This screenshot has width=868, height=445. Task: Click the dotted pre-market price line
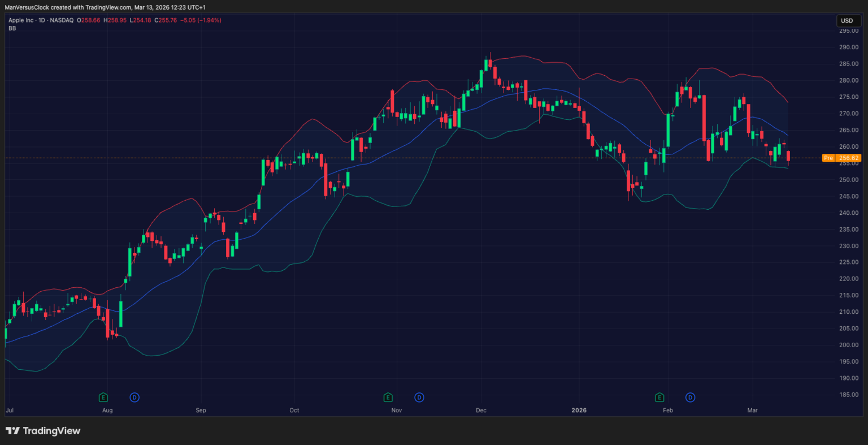click(396, 158)
